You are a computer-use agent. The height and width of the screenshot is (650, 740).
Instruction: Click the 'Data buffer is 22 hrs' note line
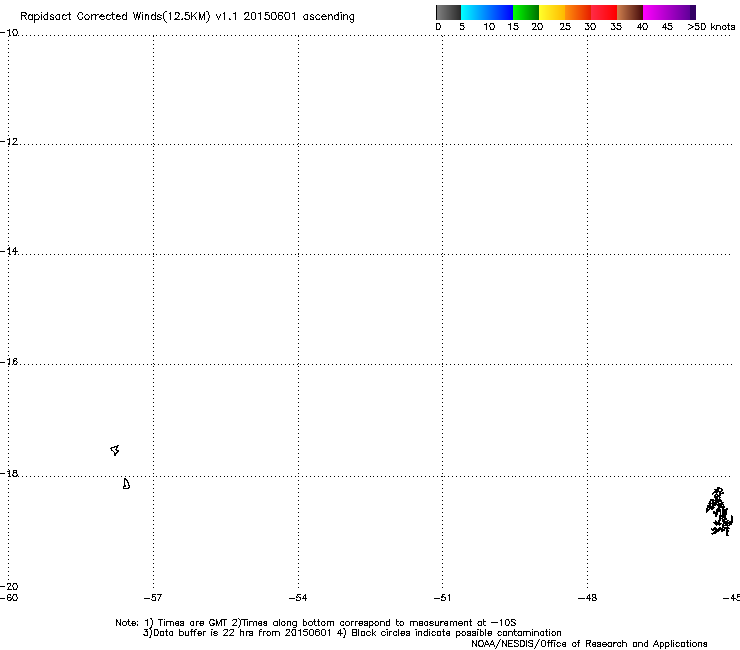click(352, 633)
